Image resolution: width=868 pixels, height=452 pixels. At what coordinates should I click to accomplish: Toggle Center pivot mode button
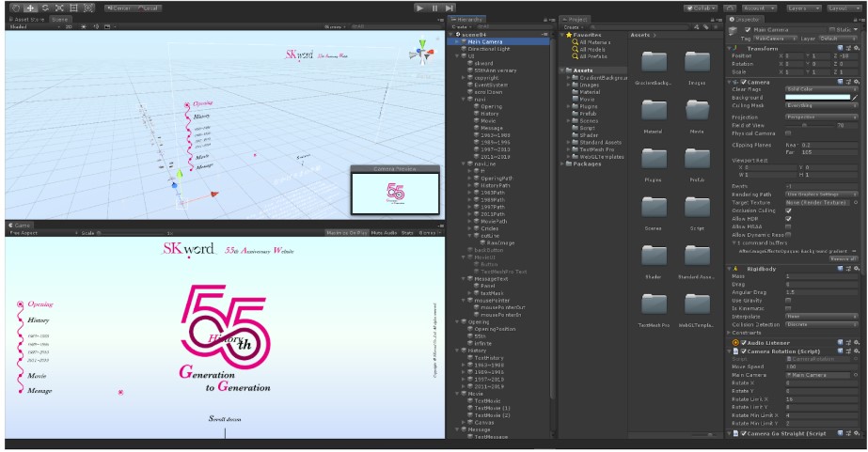point(119,8)
